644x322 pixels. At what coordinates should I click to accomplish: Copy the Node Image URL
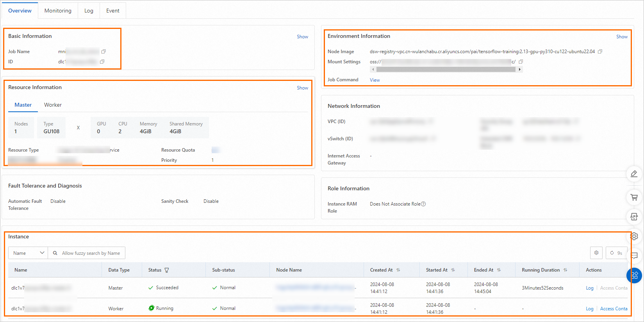(x=600, y=52)
